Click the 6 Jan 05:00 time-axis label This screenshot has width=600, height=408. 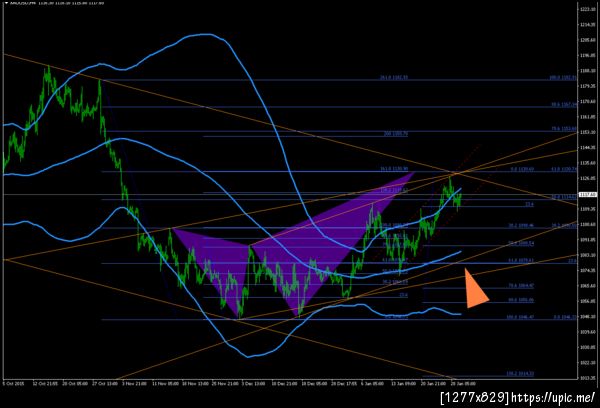point(372,383)
